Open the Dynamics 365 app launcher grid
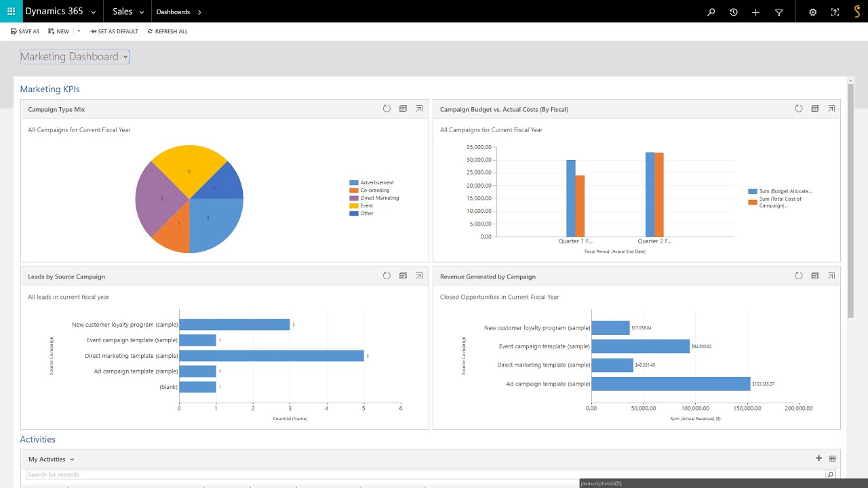 10,12
